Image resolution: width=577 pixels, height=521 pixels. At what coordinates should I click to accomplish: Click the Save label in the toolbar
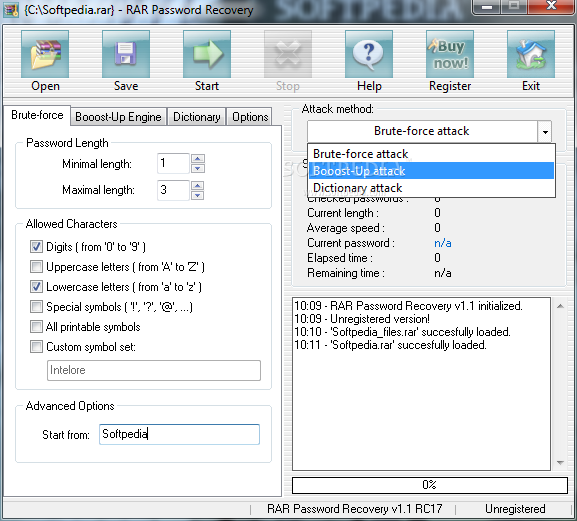[126, 86]
